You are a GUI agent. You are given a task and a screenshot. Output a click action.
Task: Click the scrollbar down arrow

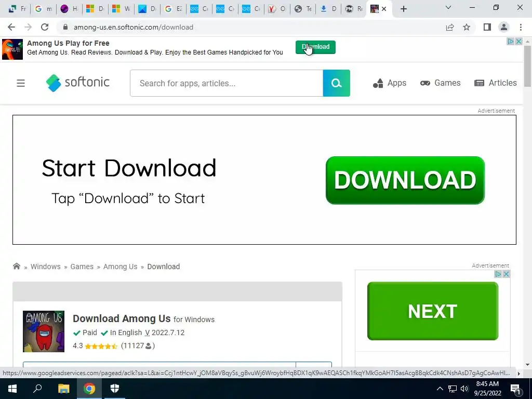tap(527, 365)
